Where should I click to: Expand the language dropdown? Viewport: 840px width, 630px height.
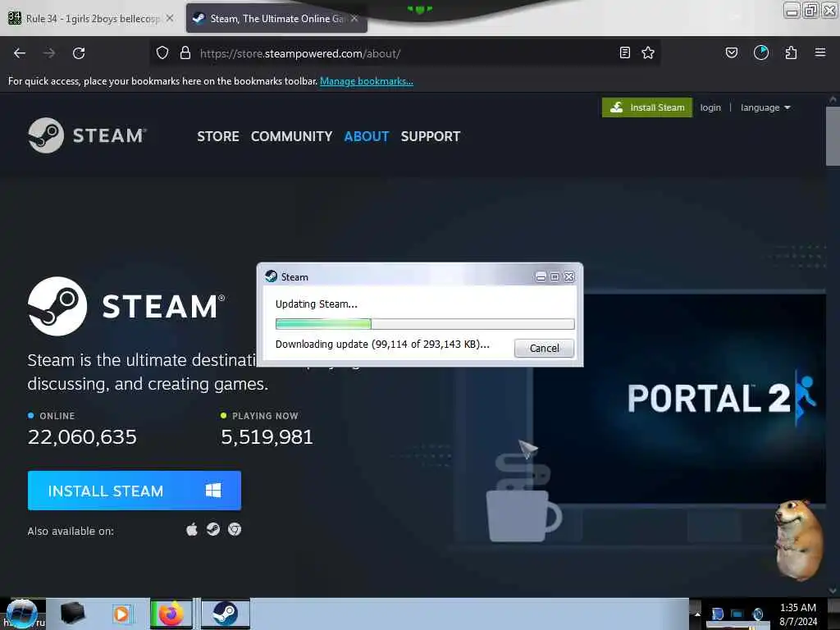point(765,107)
